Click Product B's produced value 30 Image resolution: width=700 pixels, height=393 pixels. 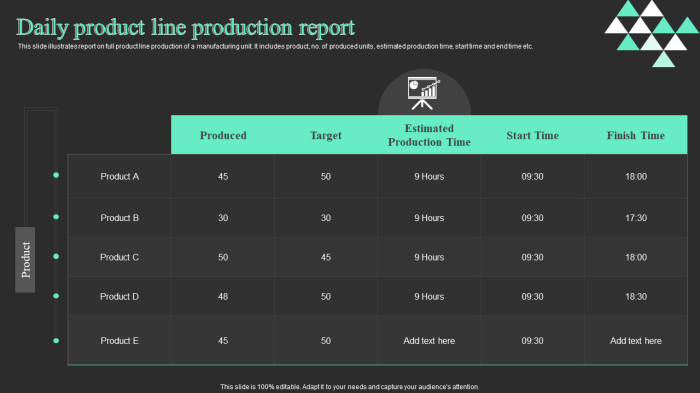pyautogui.click(x=223, y=218)
